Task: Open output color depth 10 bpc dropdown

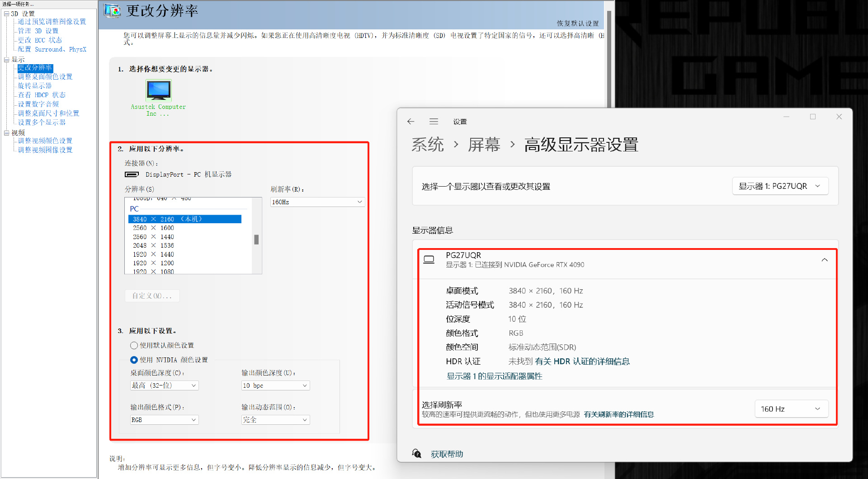Action: point(276,385)
